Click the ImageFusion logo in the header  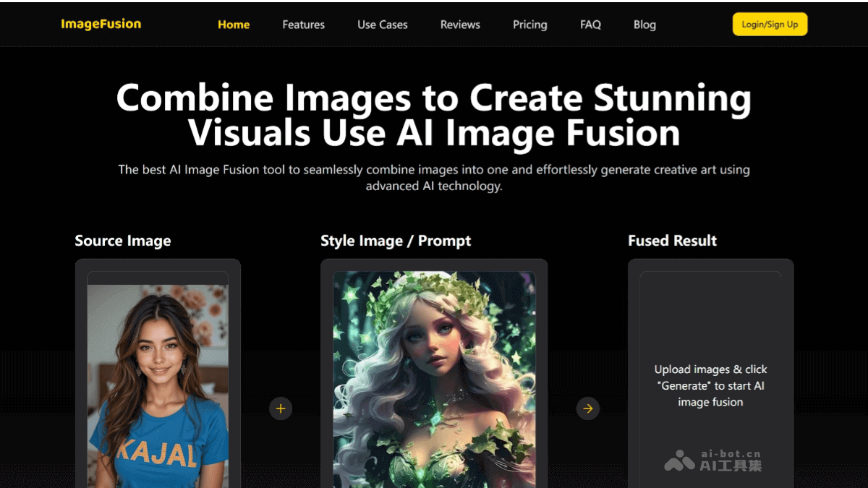click(101, 23)
